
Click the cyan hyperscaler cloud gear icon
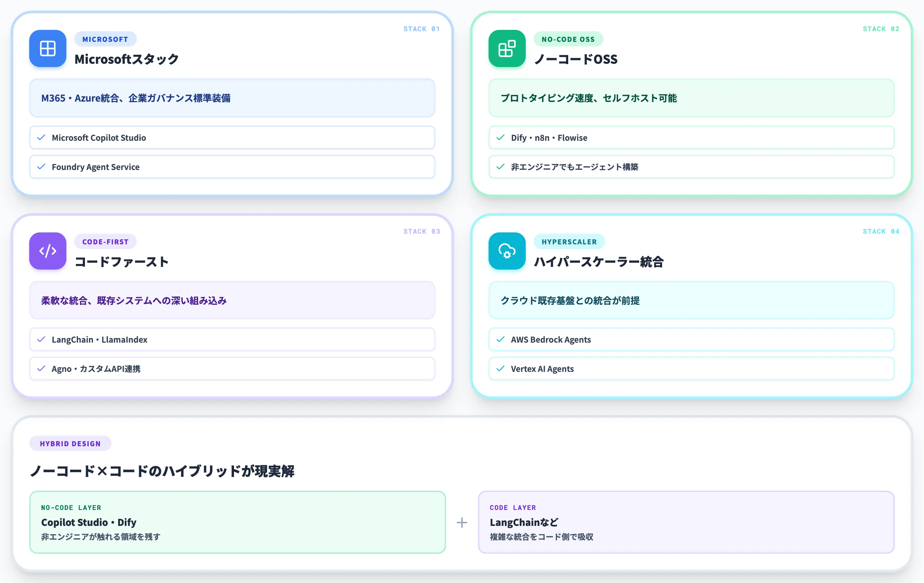click(x=507, y=251)
